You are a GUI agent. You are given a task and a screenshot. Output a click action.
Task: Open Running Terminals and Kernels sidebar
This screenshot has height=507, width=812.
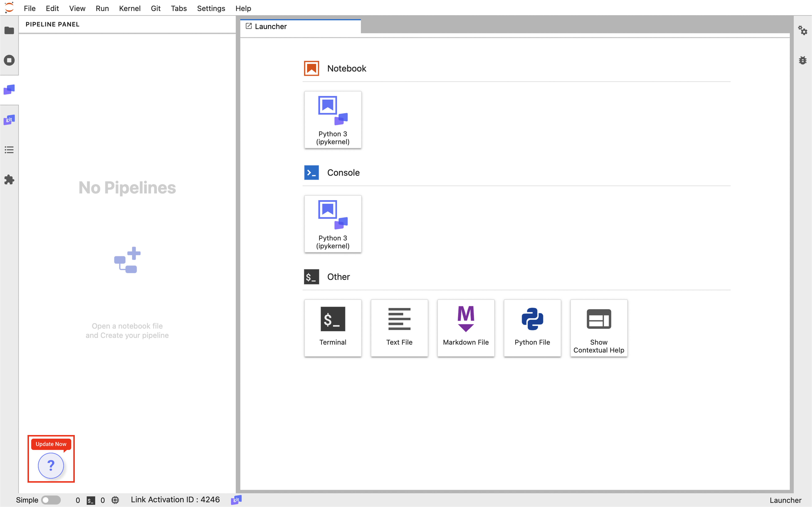click(x=9, y=60)
